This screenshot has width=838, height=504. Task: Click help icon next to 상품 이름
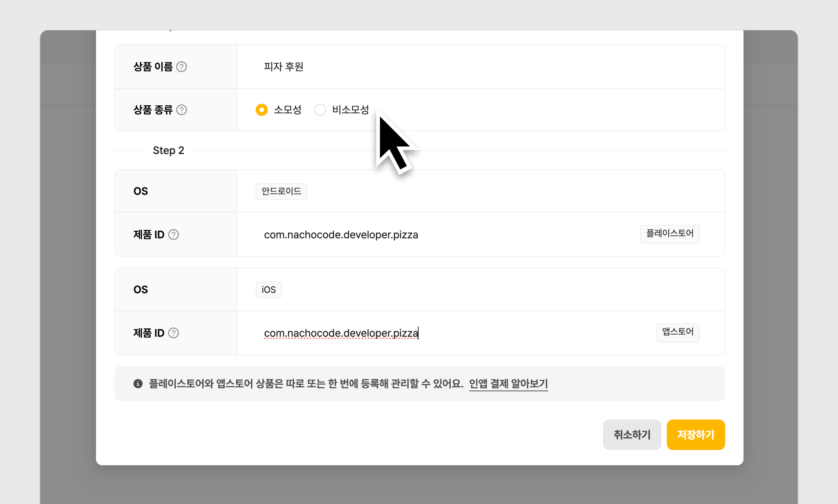click(181, 67)
